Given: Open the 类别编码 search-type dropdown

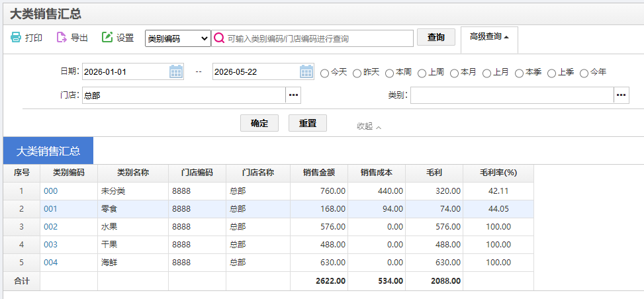Looking at the screenshot, I should point(178,38).
